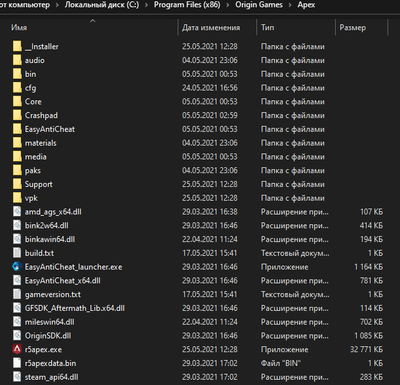Select the materials folder icon
Viewport: 400px width, 385px height.
click(x=17, y=143)
